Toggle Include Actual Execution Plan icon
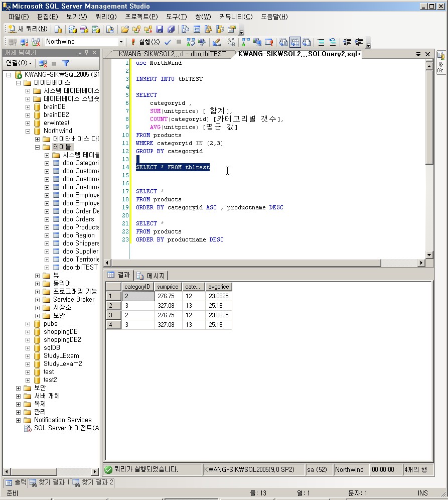Screen dimensions: 448x500 [x=246, y=42]
